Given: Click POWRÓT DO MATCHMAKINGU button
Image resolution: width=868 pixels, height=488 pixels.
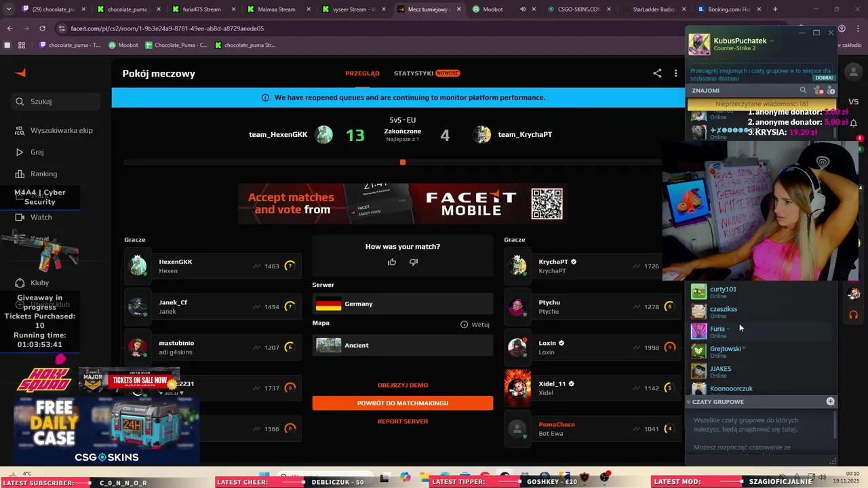Looking at the screenshot, I should (403, 403).
